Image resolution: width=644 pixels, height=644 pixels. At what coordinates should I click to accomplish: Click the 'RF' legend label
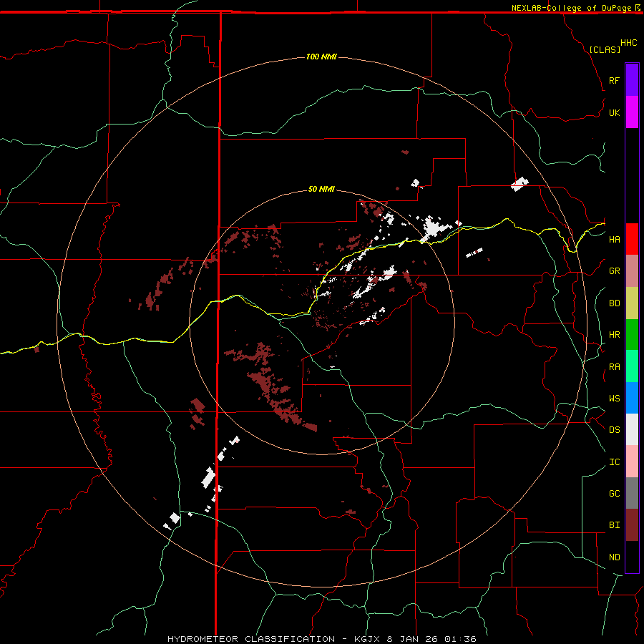(614, 80)
